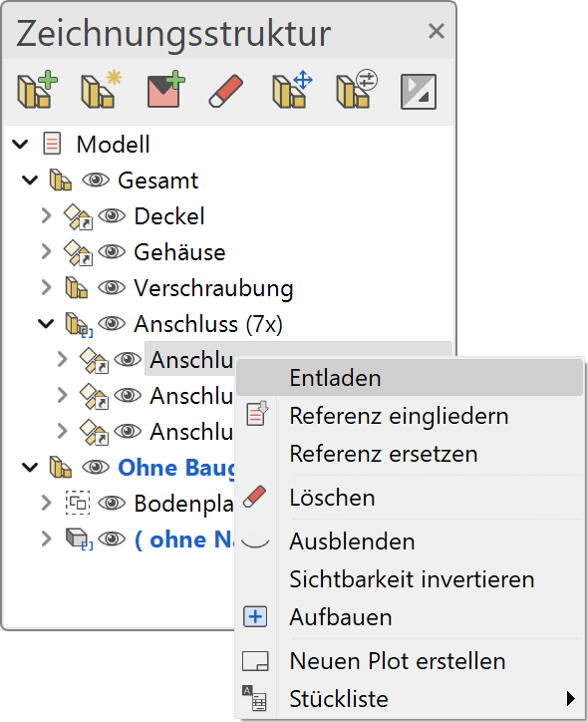This screenshot has width=588, height=722.
Task: Expand the Gehäuse tree item
Action: [46, 251]
